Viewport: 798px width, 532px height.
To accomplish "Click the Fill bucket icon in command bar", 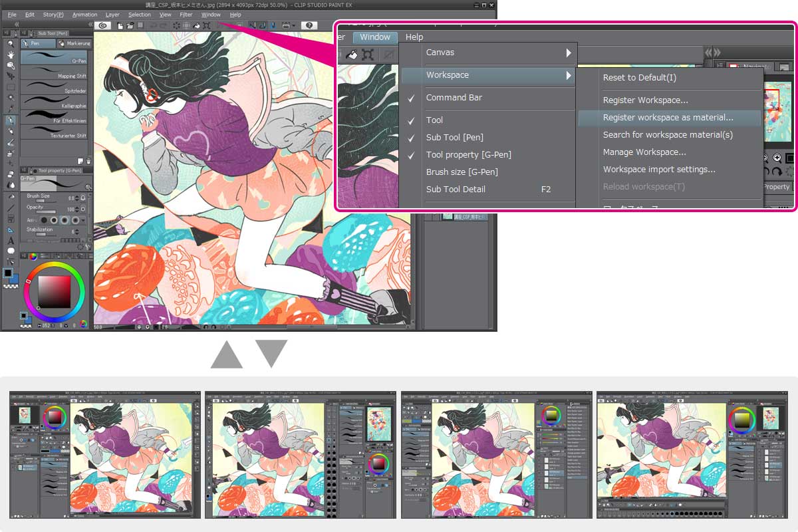I will [197, 26].
